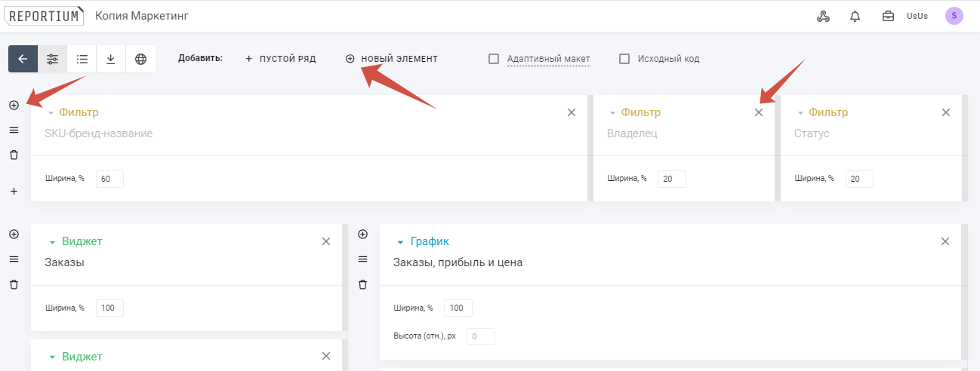
Task: Collapse the Заказы widget panel arrow
Action: tap(52, 242)
